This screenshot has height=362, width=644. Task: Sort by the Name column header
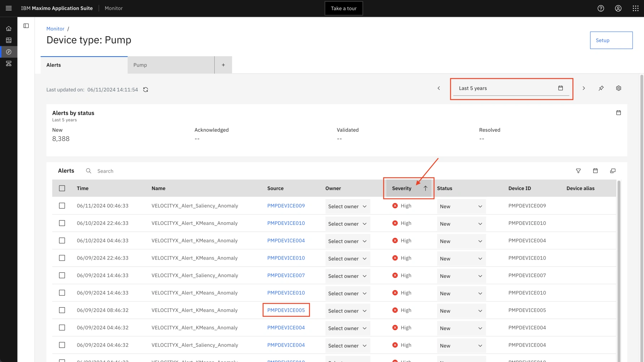[158, 188]
